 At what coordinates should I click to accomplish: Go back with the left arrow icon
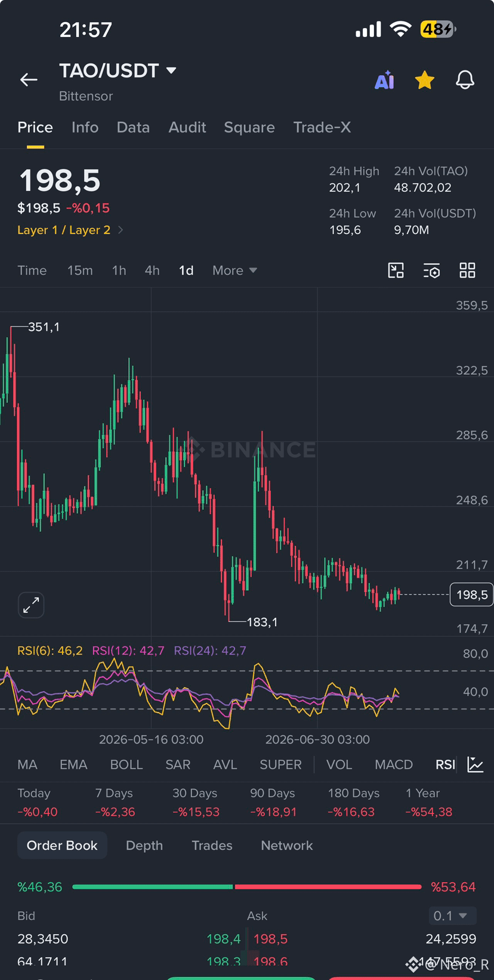(x=29, y=79)
